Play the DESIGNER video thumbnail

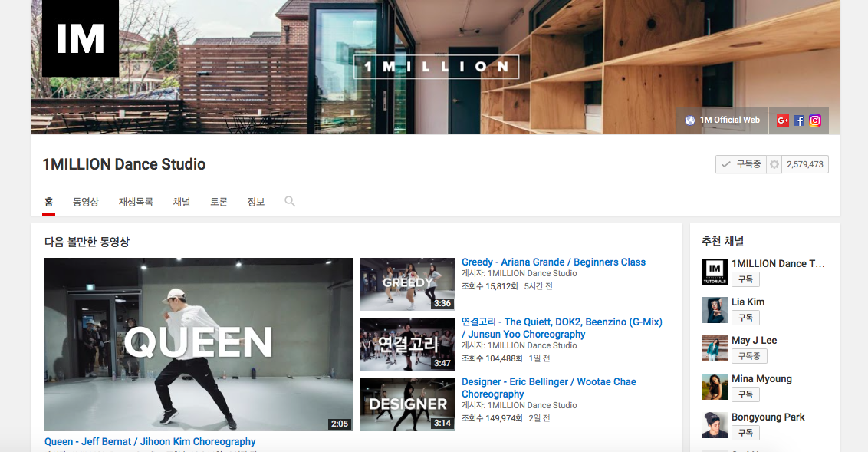(407, 404)
